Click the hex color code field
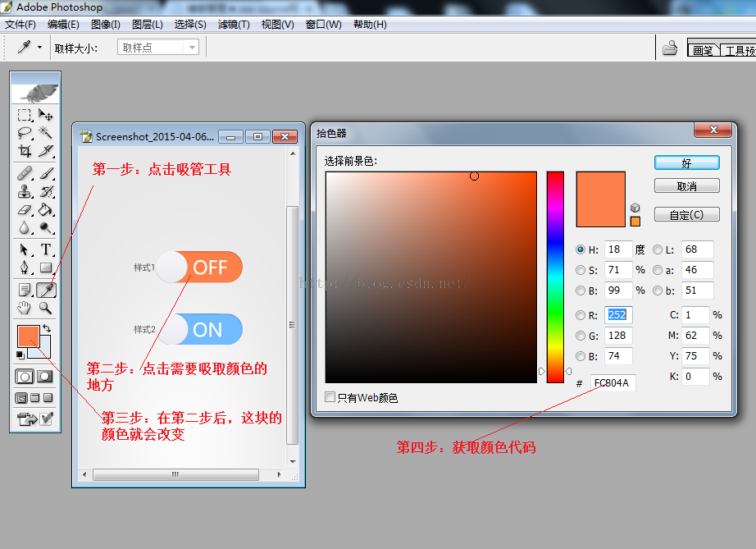 [x=613, y=383]
